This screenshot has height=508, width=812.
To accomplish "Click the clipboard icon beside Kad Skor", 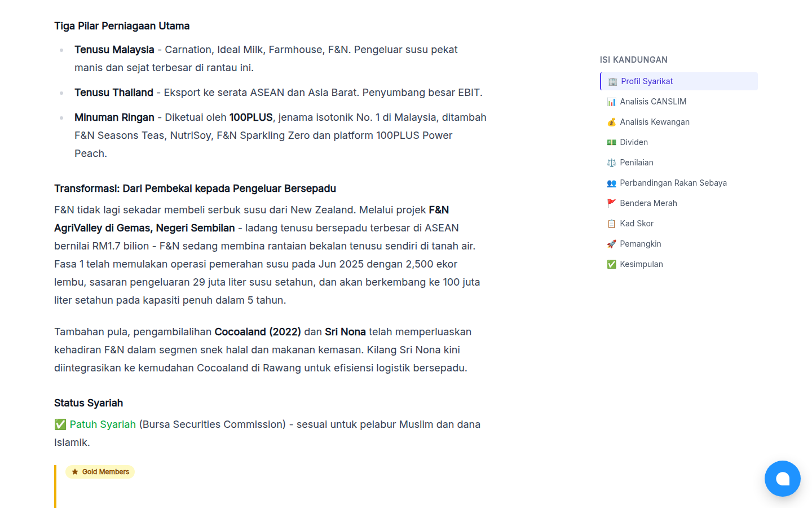I will [x=611, y=224].
